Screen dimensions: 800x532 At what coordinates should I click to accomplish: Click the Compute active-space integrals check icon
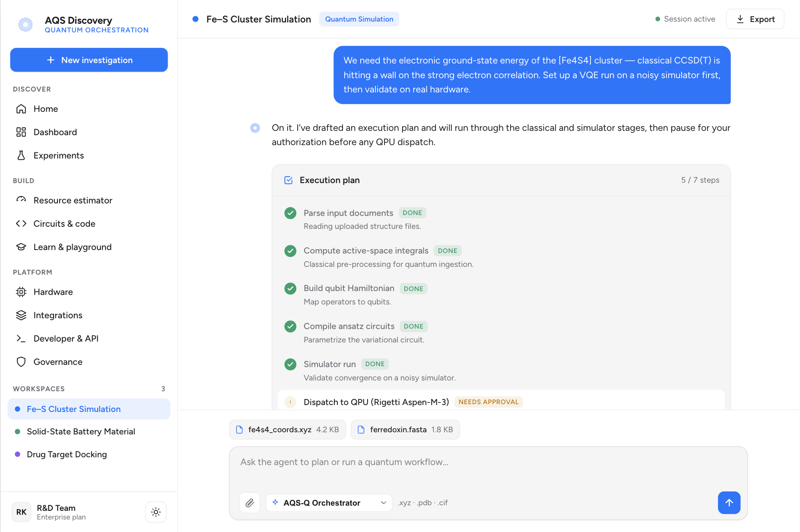click(x=290, y=251)
